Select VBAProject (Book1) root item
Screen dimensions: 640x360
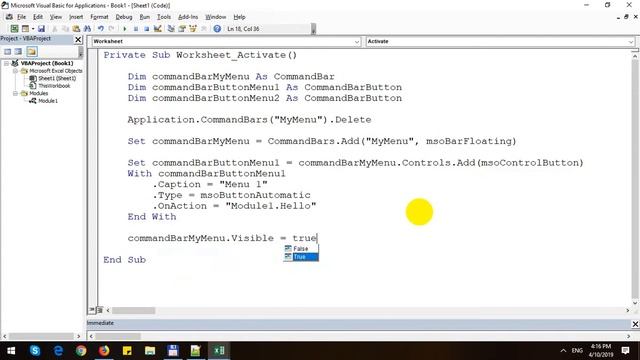pyautogui.click(x=47, y=63)
